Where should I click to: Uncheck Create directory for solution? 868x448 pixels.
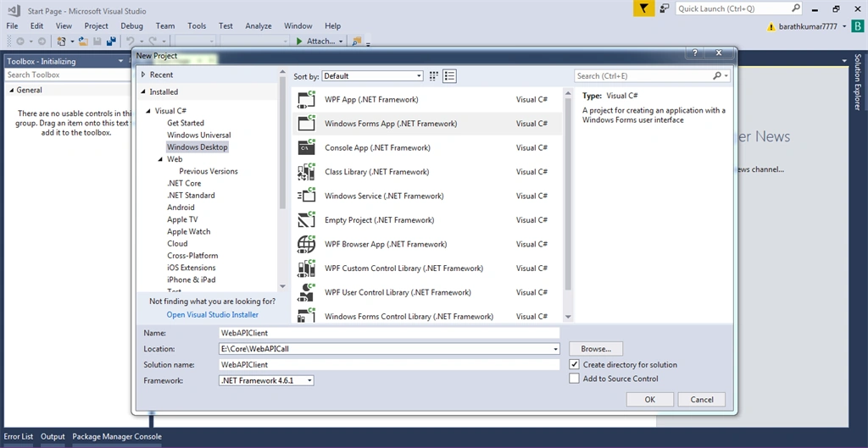pyautogui.click(x=574, y=364)
